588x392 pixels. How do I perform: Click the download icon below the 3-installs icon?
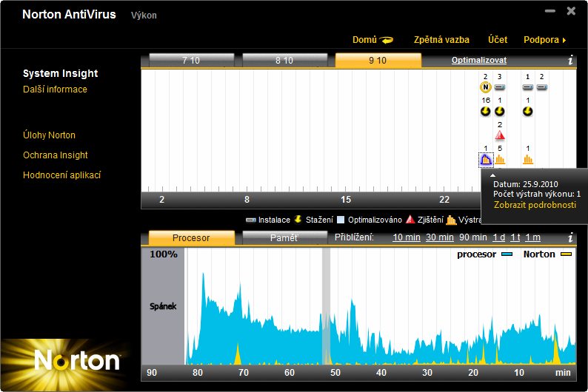pos(499,111)
